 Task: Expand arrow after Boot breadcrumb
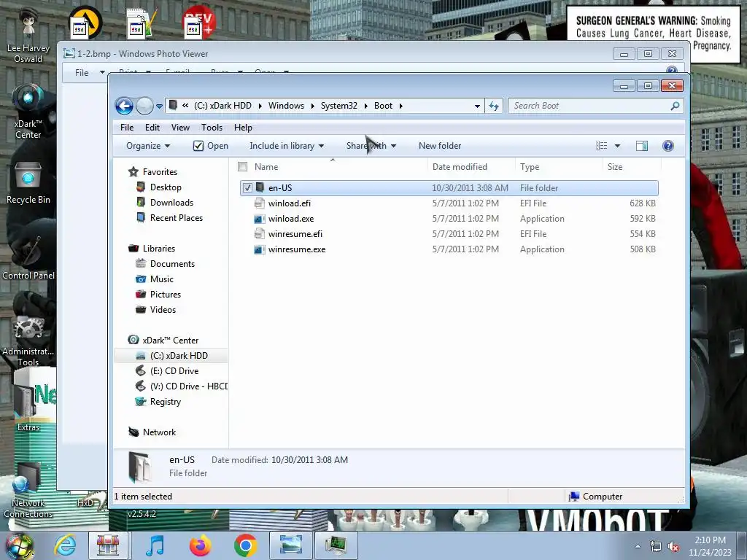point(401,106)
